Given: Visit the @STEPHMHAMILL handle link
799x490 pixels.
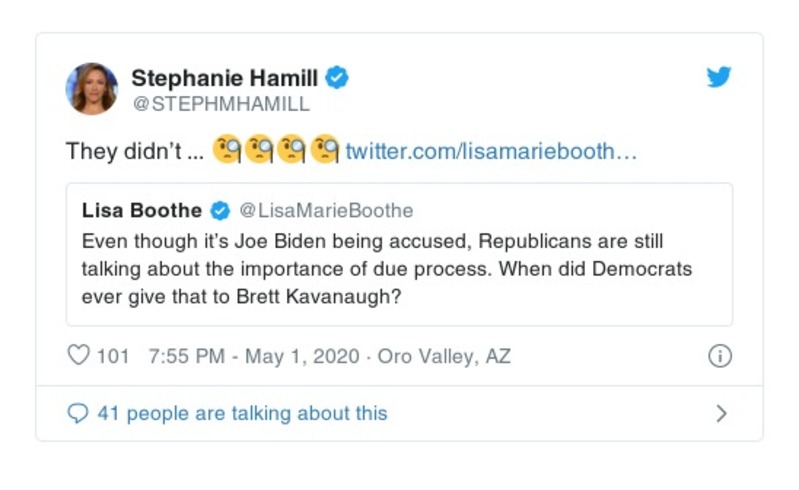Looking at the screenshot, I should (x=220, y=103).
